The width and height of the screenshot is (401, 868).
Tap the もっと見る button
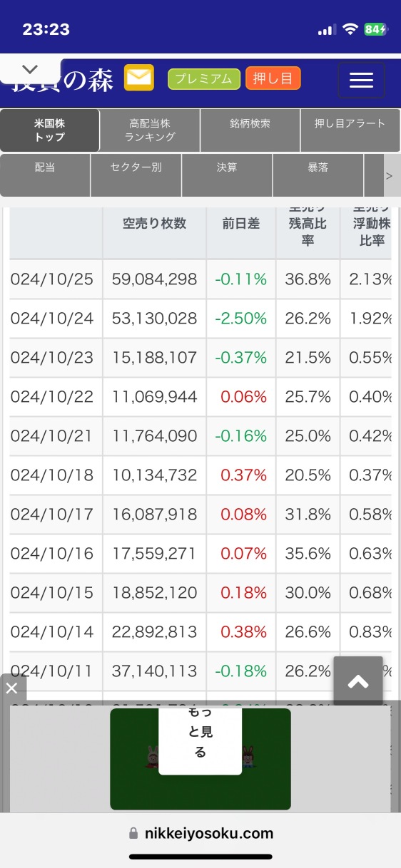(x=200, y=741)
